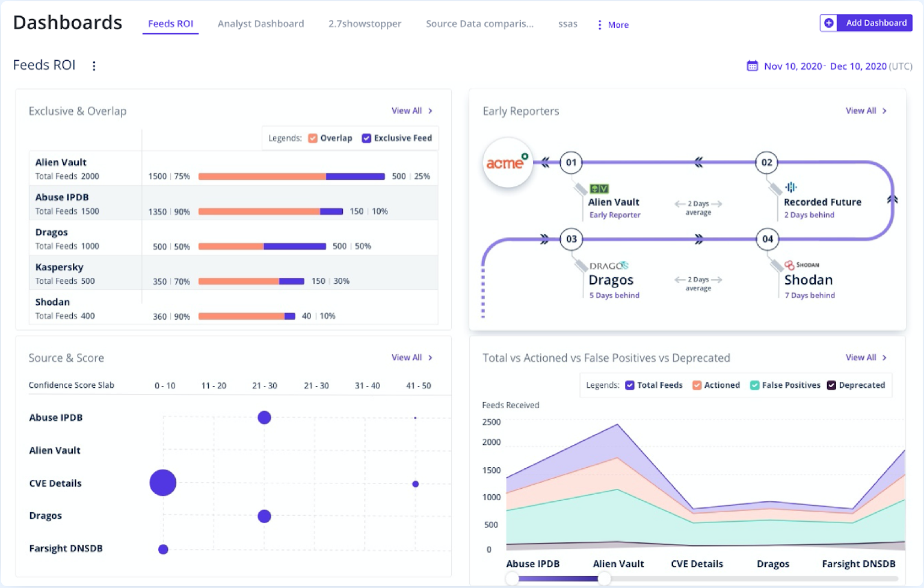The image size is (924, 588).
Task: Click the Abuse IPDB axis label in area chart
Action: [533, 564]
